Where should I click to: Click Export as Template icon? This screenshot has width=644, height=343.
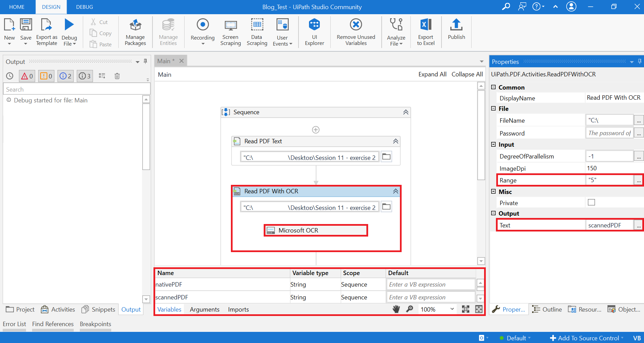click(46, 25)
